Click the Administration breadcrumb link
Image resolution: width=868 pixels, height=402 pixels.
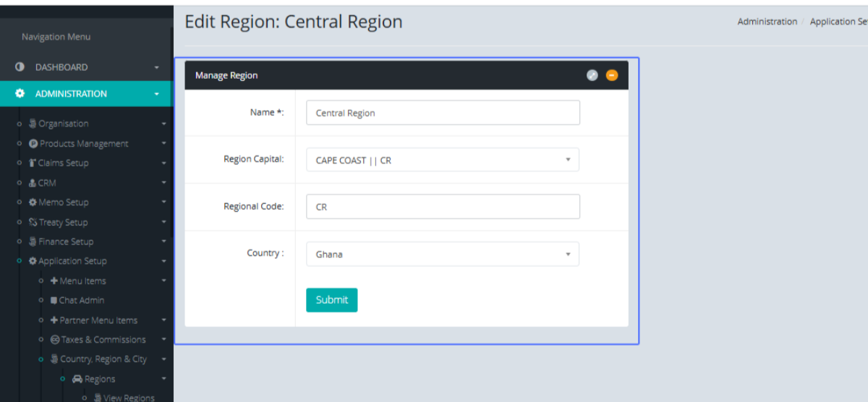(767, 22)
